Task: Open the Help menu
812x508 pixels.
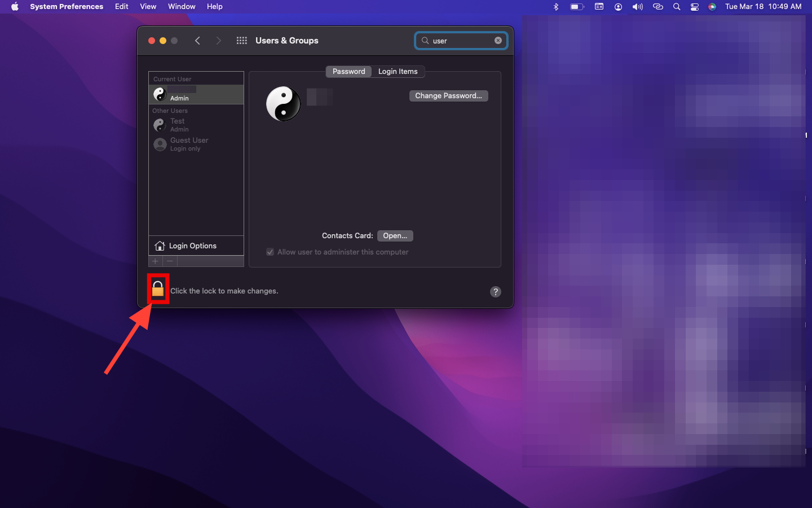Action: tap(215, 7)
